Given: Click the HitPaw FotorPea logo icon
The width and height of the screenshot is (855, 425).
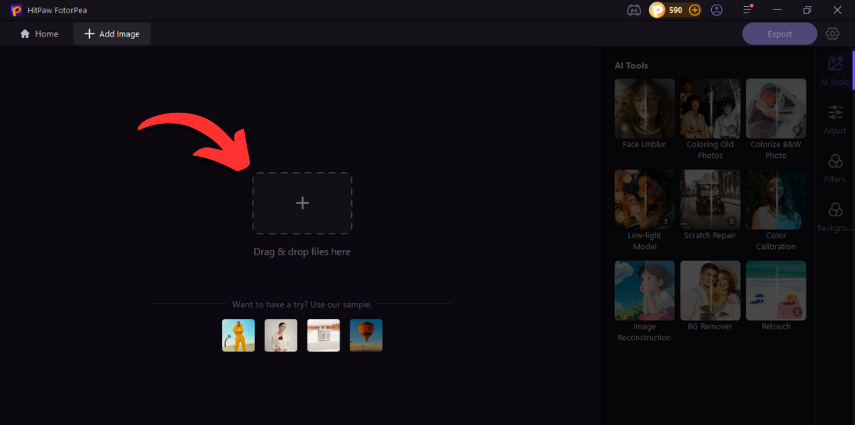Looking at the screenshot, I should point(16,10).
